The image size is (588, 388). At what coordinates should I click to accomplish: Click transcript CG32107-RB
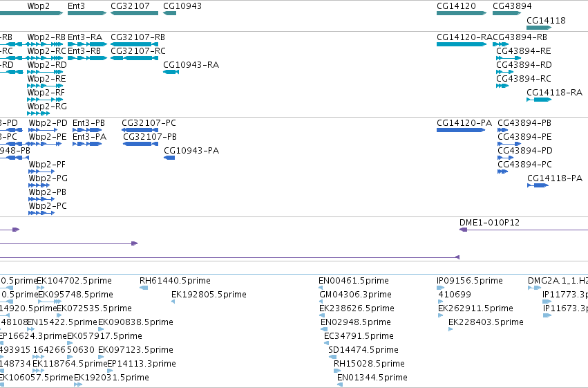(x=134, y=44)
